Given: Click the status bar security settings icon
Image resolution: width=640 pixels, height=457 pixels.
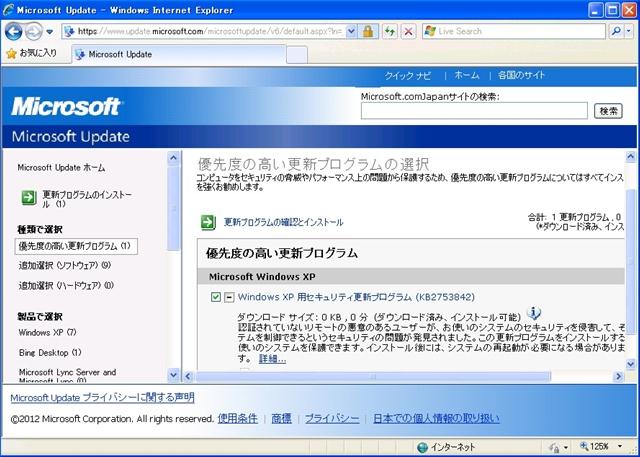Looking at the screenshot, I should point(554,447).
